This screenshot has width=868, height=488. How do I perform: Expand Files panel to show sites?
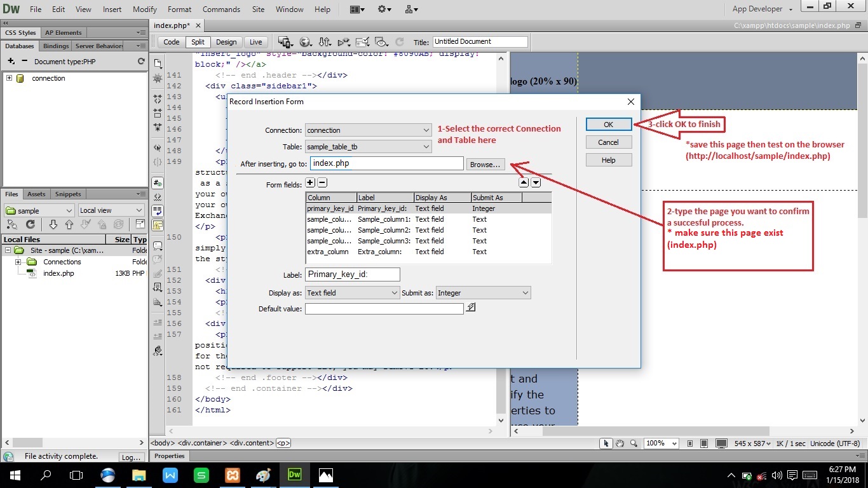[140, 225]
